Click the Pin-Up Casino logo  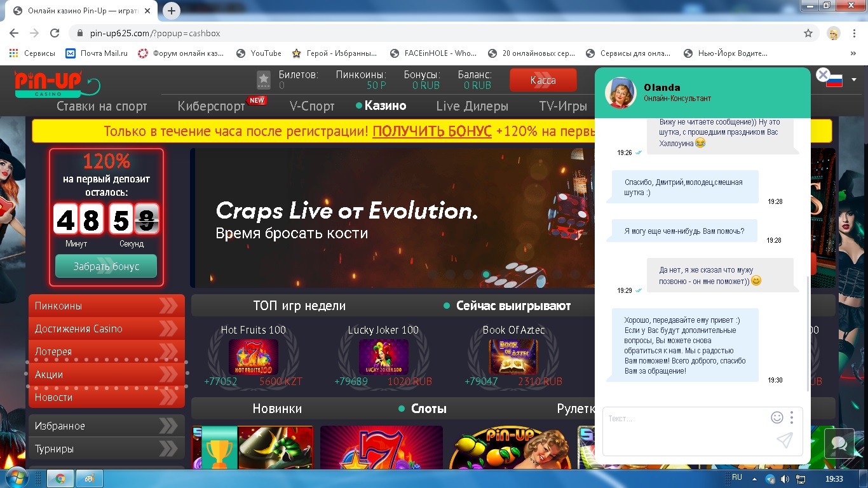coord(57,84)
